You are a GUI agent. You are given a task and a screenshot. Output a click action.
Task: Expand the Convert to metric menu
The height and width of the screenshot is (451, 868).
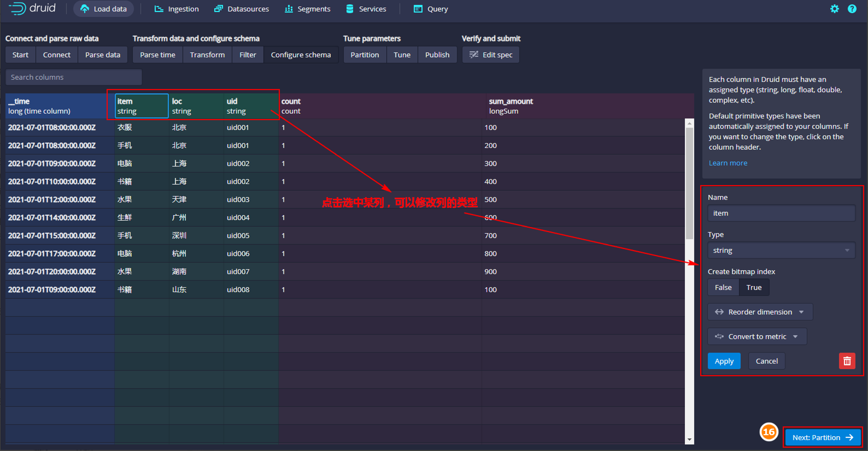pos(757,337)
